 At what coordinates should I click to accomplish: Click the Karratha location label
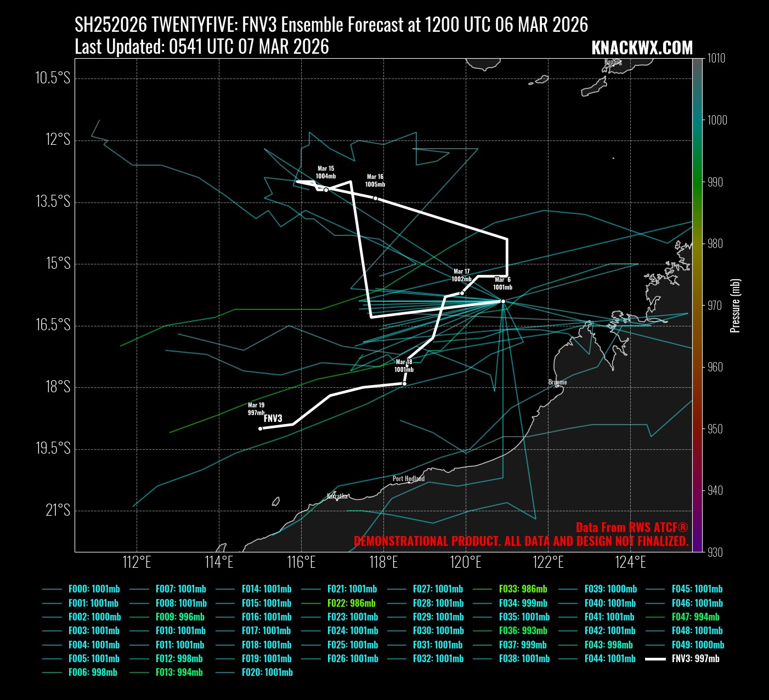[x=337, y=496]
